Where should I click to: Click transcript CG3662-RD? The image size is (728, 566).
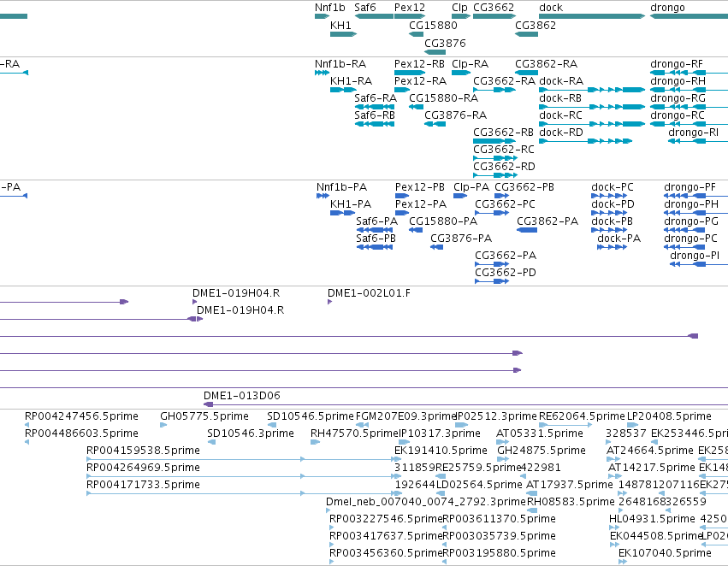point(504,167)
